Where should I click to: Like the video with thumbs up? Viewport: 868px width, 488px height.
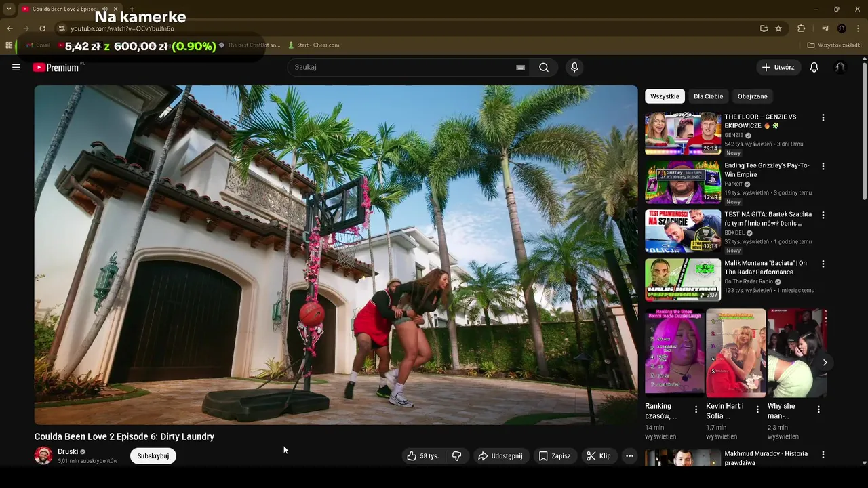(423, 456)
